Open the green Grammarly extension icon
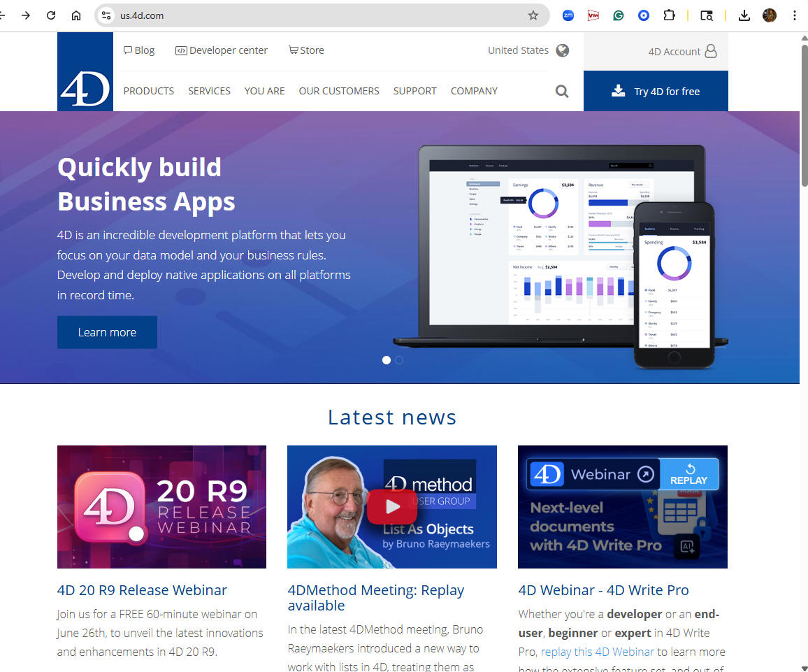808x672 pixels. [619, 15]
